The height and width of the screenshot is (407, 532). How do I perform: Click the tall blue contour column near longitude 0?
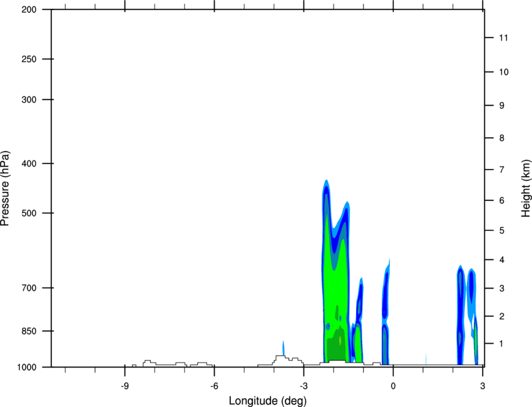pos(385,312)
